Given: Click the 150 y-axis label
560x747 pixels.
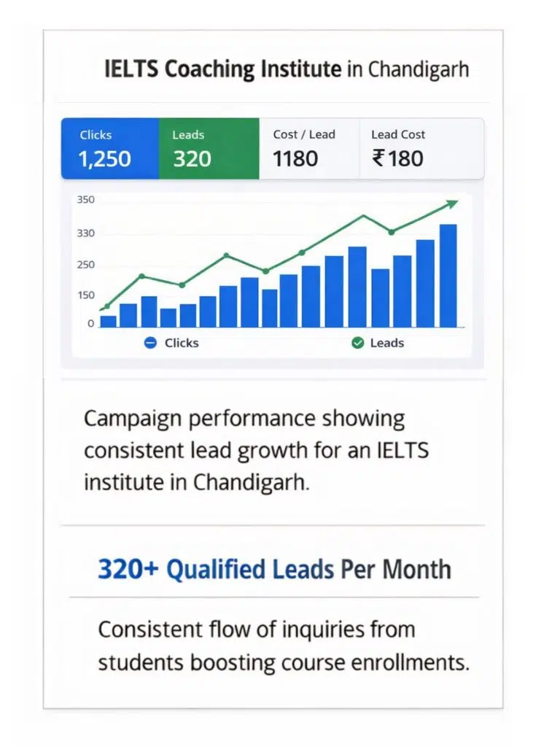Looking at the screenshot, I should [86, 295].
